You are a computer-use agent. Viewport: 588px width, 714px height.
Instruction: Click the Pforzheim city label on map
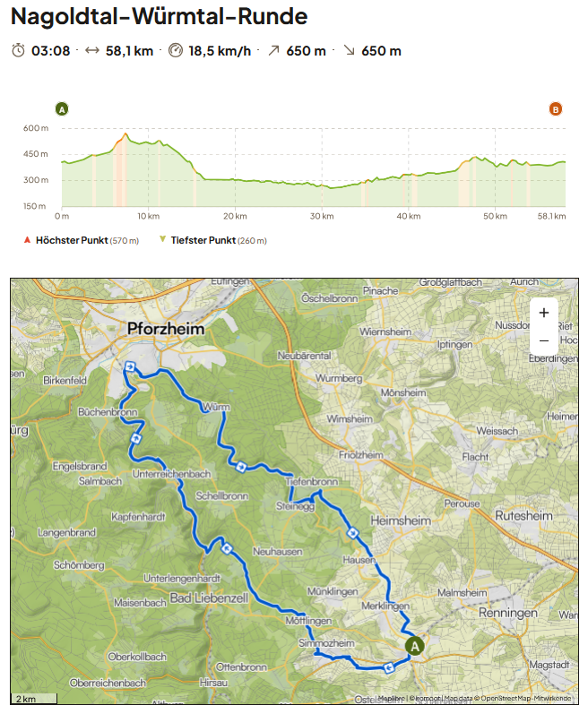point(166,329)
